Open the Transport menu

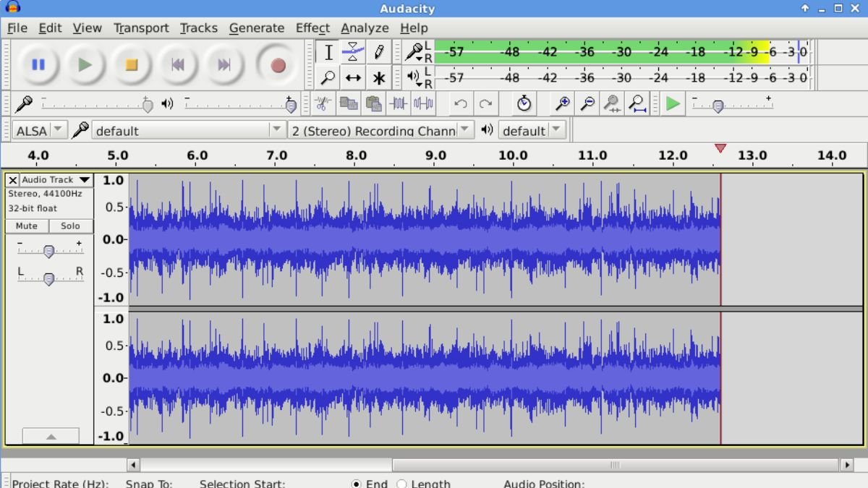(141, 27)
